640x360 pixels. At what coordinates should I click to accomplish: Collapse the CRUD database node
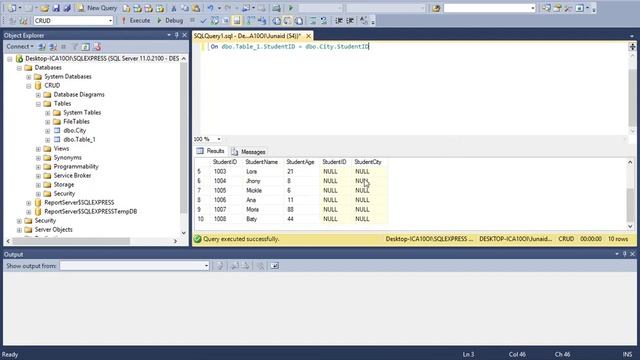pos(29,86)
